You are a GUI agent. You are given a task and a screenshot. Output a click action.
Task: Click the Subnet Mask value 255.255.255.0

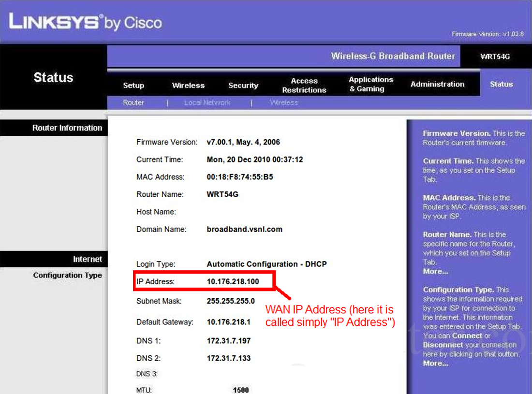[231, 301]
